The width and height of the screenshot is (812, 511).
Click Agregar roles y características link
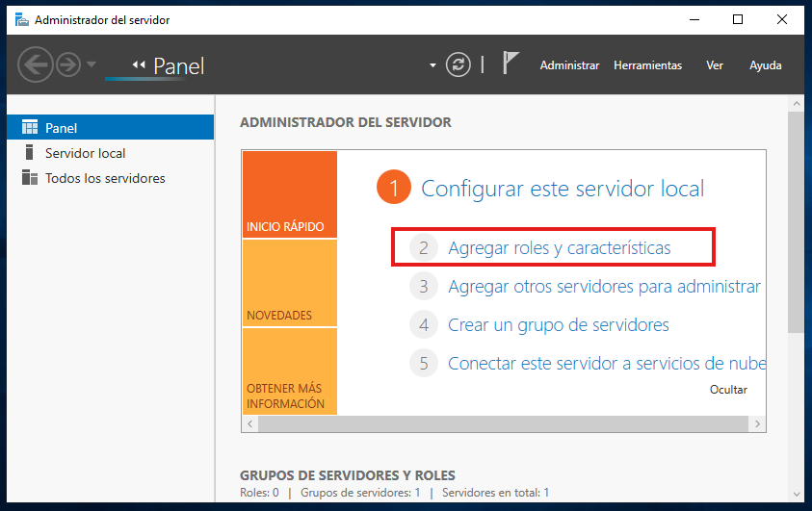(560, 247)
